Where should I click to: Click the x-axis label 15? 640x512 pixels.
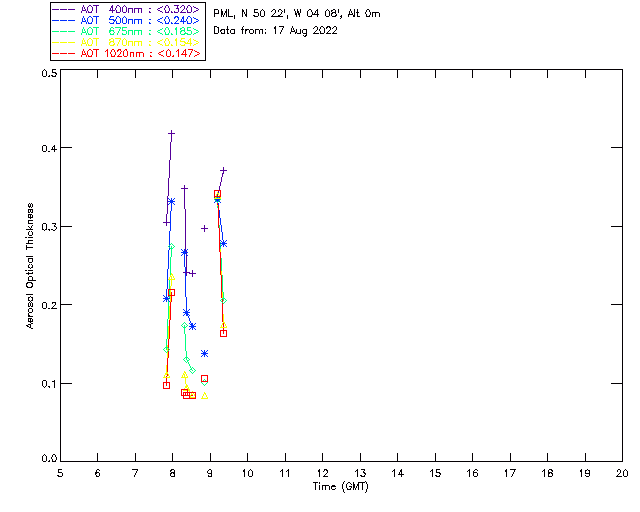(435, 473)
